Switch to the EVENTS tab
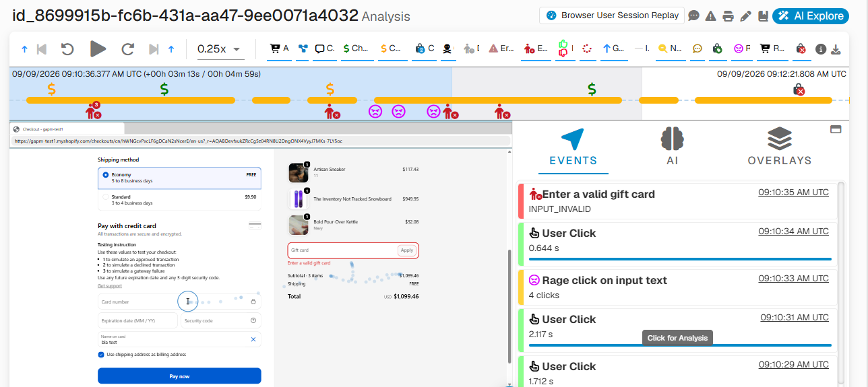 (573, 148)
